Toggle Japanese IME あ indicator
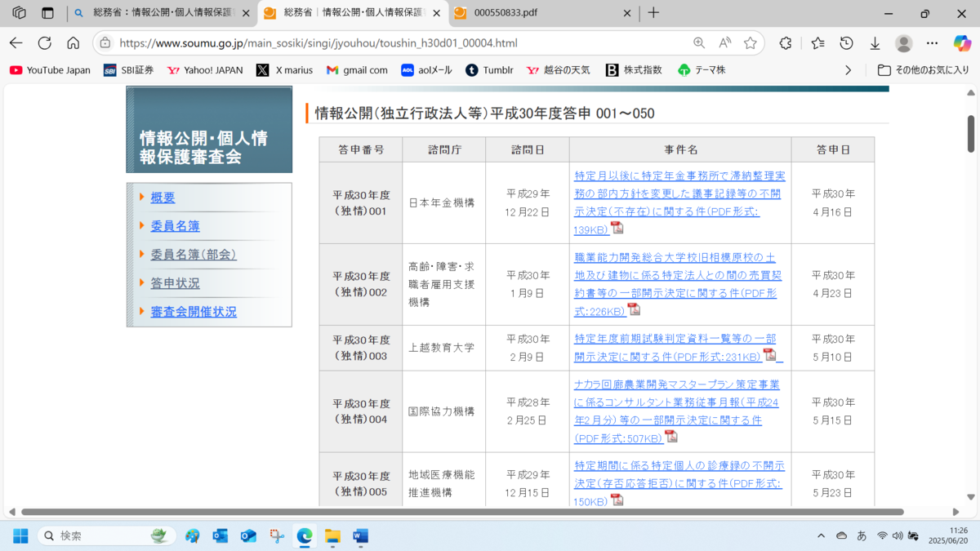Image resolution: width=980 pixels, height=551 pixels. tap(862, 535)
